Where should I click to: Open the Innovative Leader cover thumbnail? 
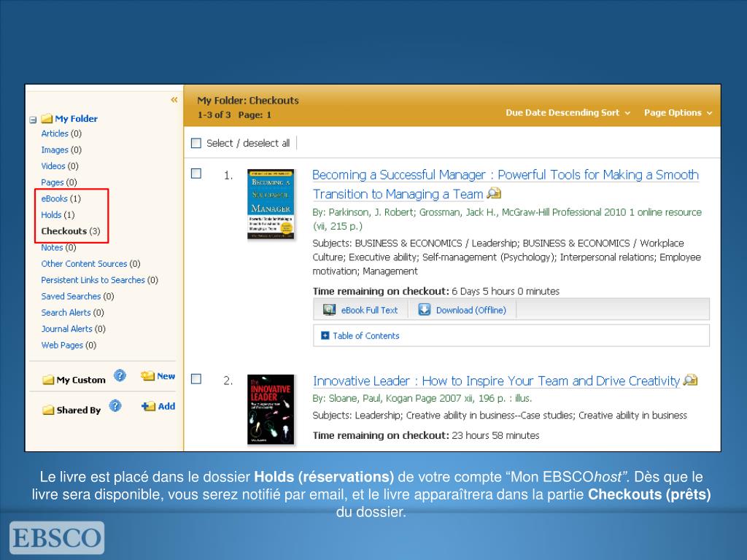[271, 410]
